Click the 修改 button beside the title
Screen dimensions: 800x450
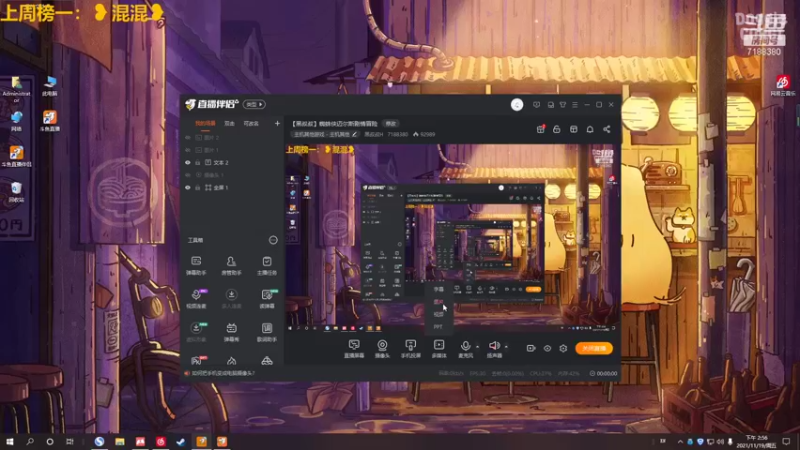coord(391,123)
